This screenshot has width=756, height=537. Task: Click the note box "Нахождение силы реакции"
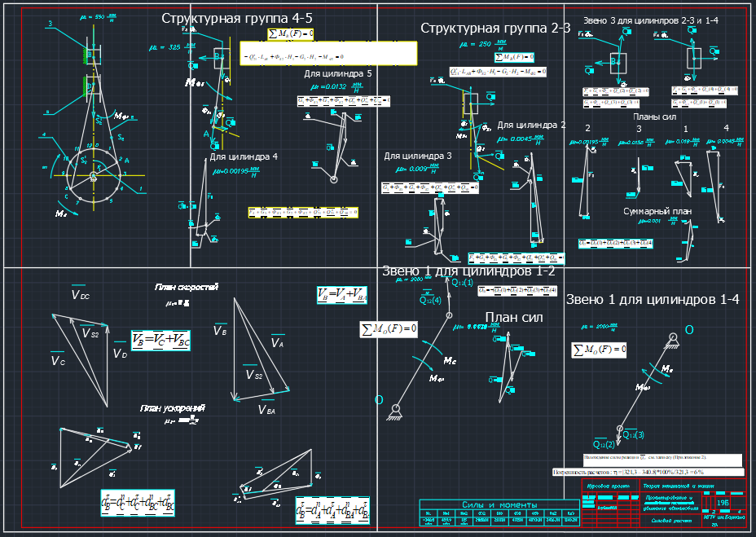click(x=662, y=460)
